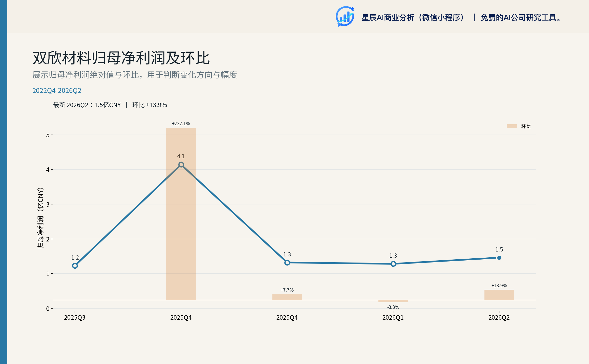Click the y-axis tick label 2

(x=48, y=239)
